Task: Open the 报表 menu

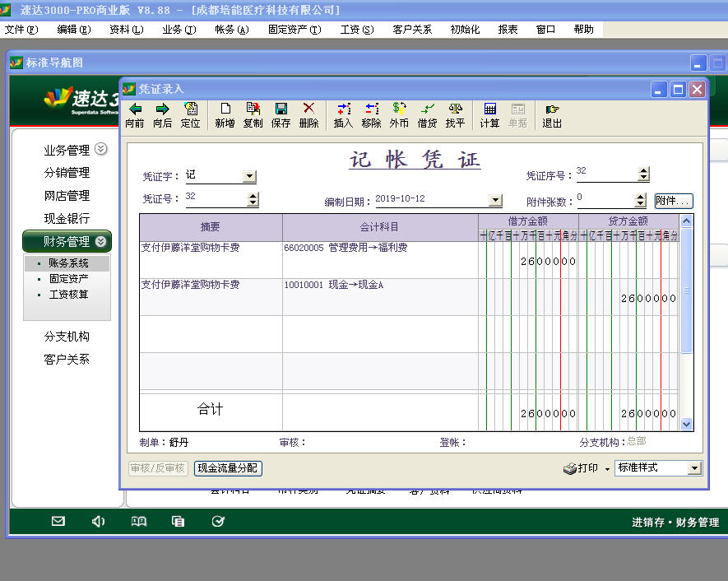Action: pos(508,30)
